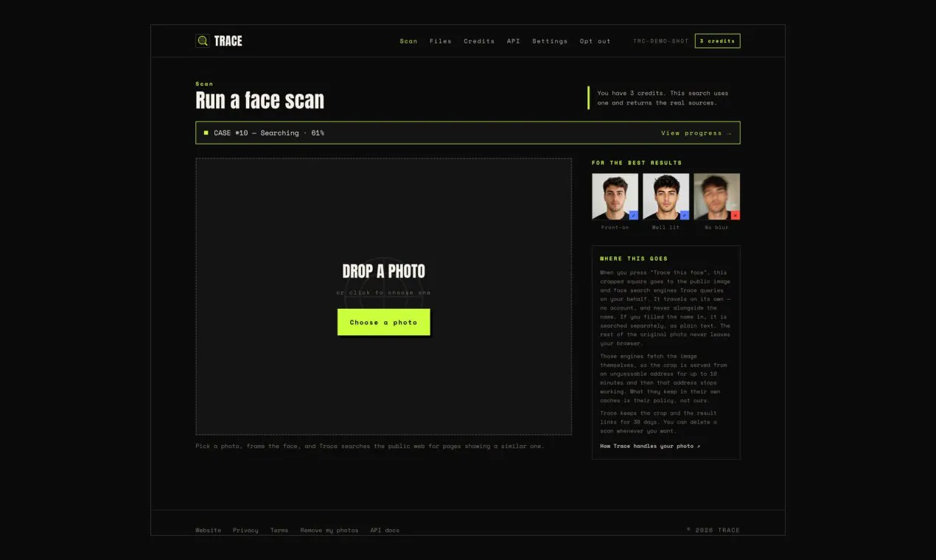Image resolution: width=936 pixels, height=560 pixels.
Task: Open the Privacy footer link
Action: 245,530
